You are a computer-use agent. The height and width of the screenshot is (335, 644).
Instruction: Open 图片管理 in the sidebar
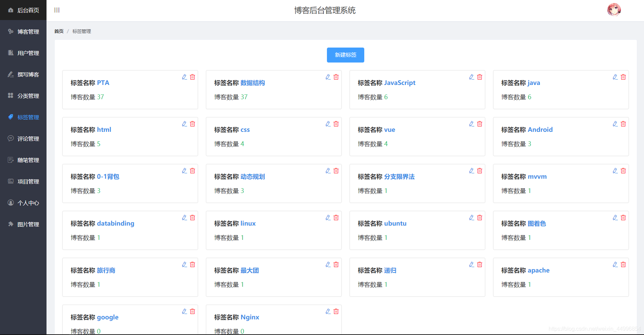point(23,224)
